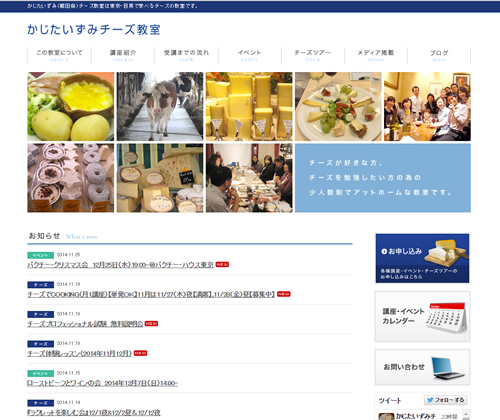The width and height of the screenshot is (500, 420).
Task: Click the イベント tag dated 2014.11.25
Action: tap(40, 255)
